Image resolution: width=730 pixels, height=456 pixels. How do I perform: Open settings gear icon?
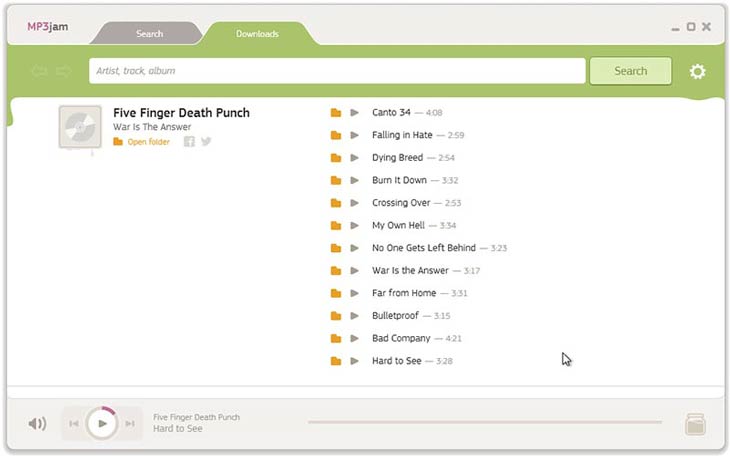click(697, 71)
